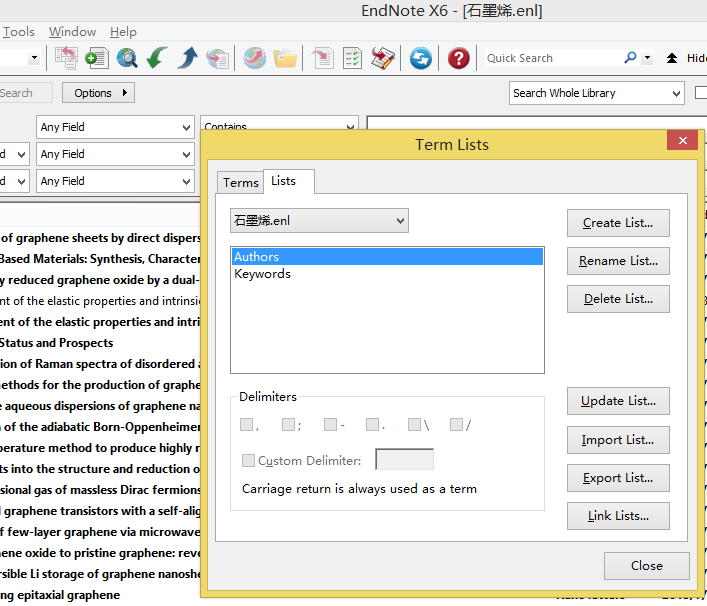Open the first Any Field dropdown
The width and height of the screenshot is (707, 606).
click(115, 127)
